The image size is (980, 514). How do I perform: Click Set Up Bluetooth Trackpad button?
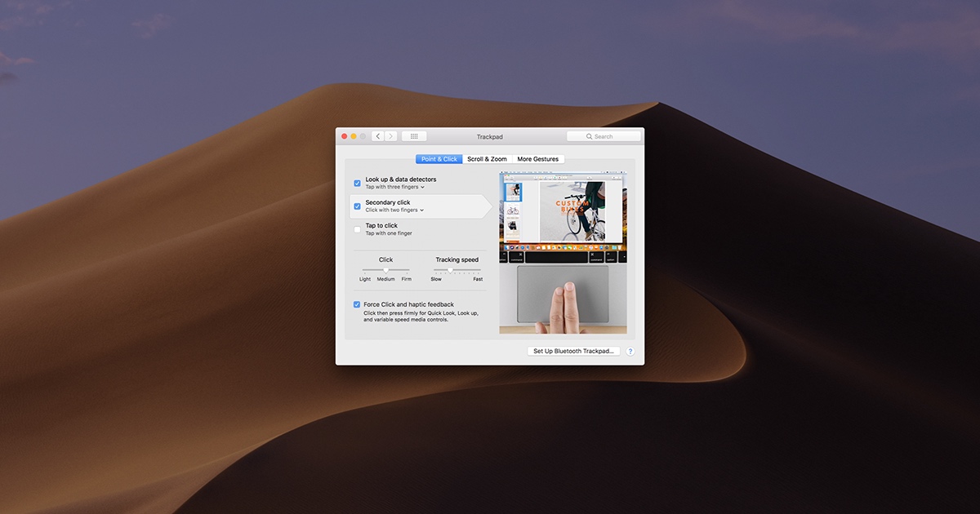pos(574,352)
